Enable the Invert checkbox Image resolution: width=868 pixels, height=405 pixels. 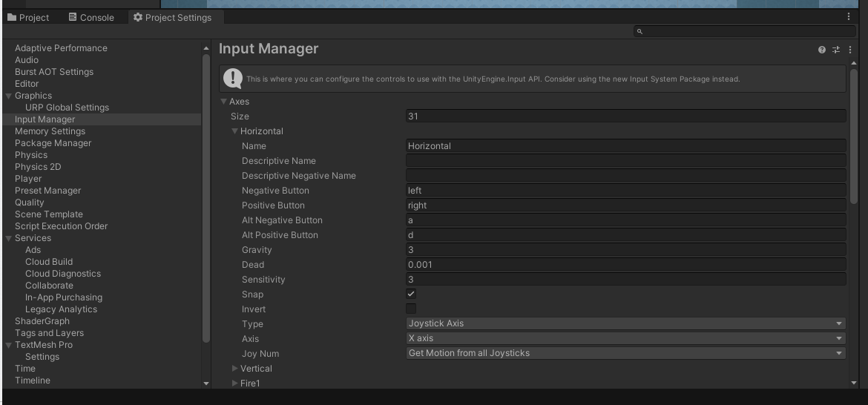(411, 309)
